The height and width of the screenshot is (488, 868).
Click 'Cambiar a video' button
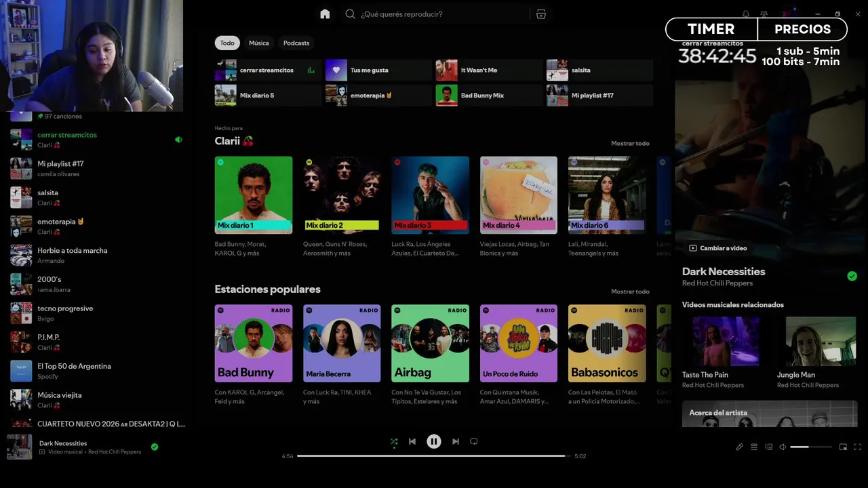[x=718, y=248]
